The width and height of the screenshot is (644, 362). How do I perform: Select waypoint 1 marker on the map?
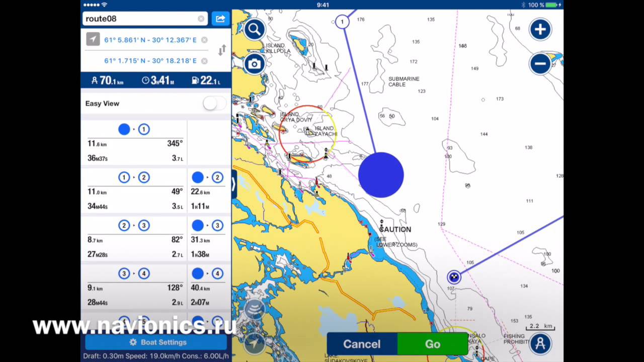[x=342, y=22]
